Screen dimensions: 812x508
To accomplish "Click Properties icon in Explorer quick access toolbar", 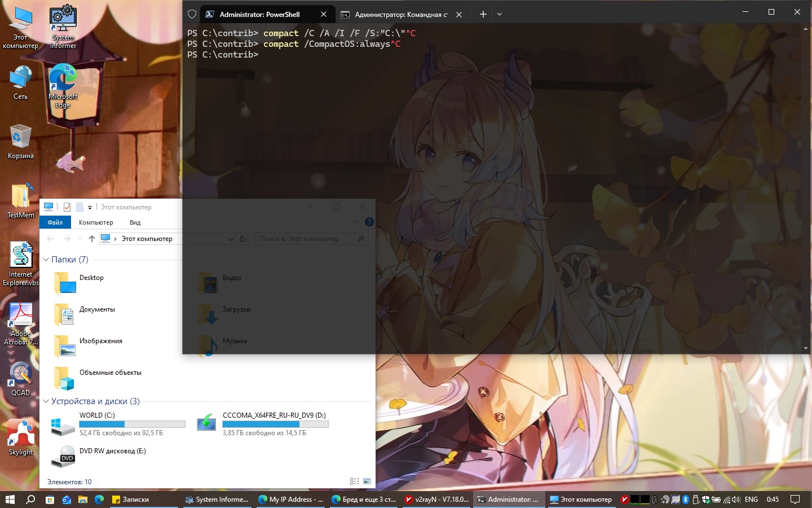I will point(67,207).
